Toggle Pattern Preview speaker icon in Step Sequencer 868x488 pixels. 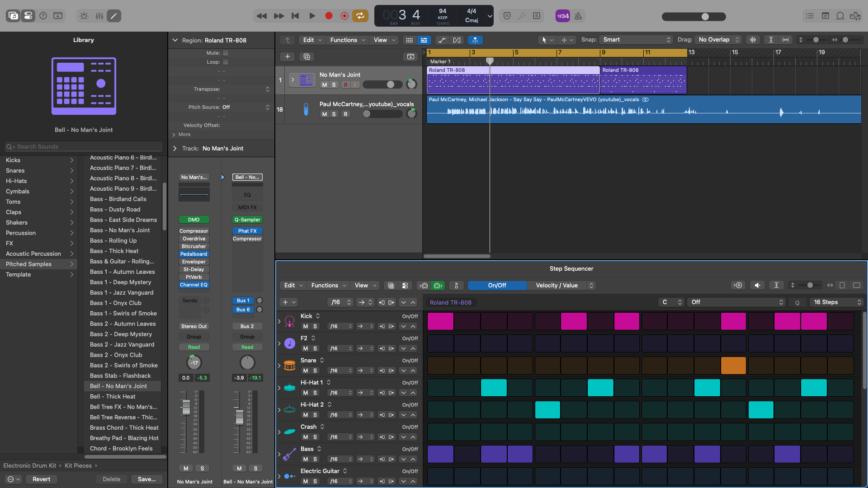coord(757,286)
